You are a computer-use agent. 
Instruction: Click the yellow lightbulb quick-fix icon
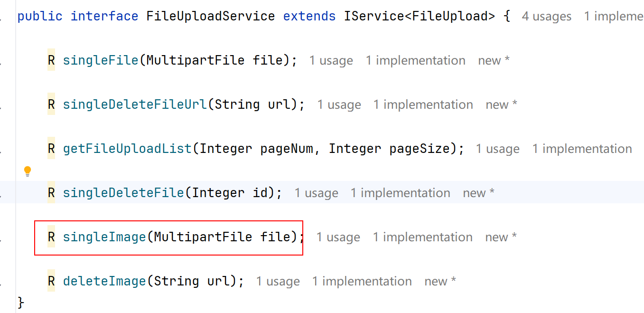(28, 171)
